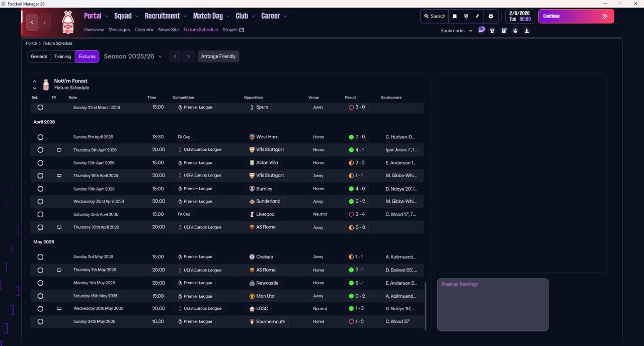Click the fixture list vertical scrollbar
The height and width of the screenshot is (346, 644).
point(426,306)
